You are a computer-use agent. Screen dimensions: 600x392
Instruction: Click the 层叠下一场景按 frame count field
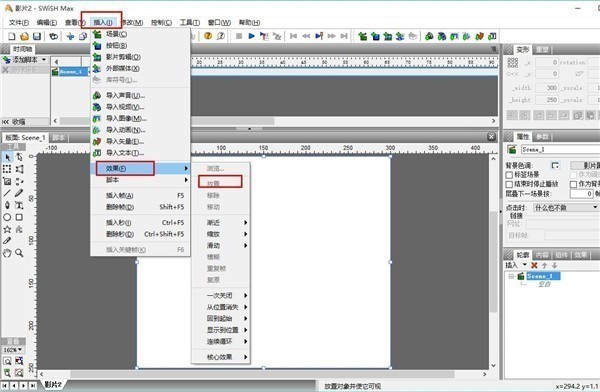coord(582,194)
